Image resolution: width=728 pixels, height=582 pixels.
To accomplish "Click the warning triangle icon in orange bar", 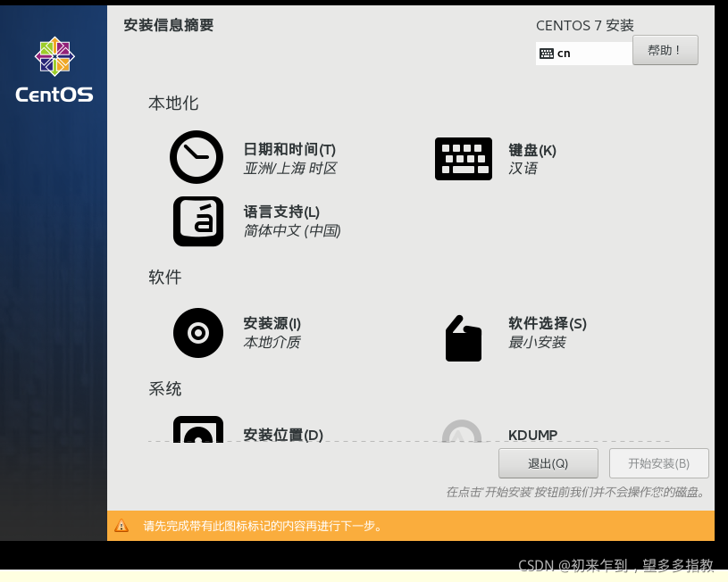I will coord(121,526).
